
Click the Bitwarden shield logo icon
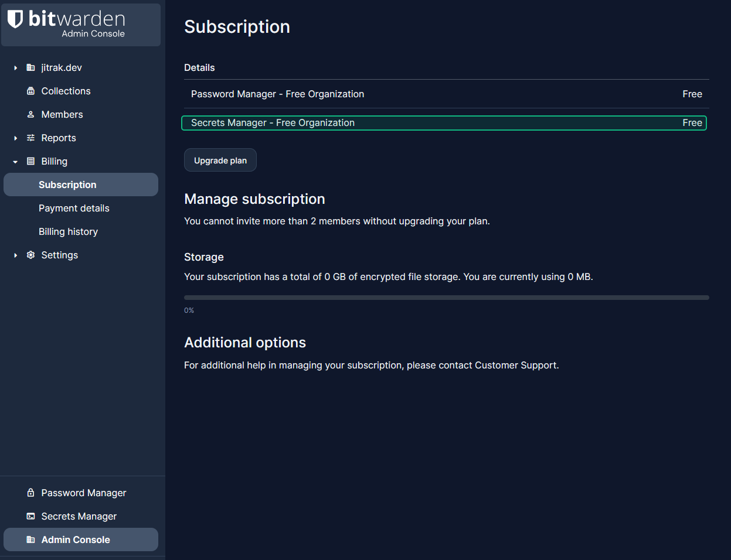click(x=15, y=19)
